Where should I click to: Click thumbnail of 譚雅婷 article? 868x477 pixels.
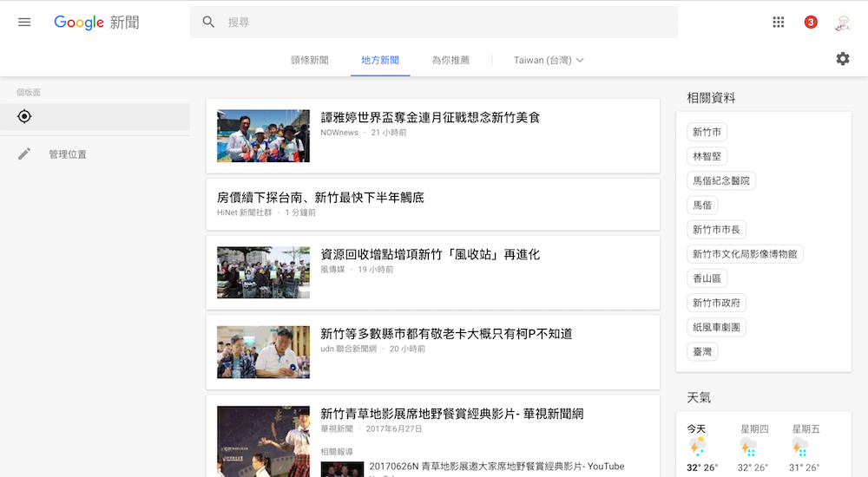point(264,135)
